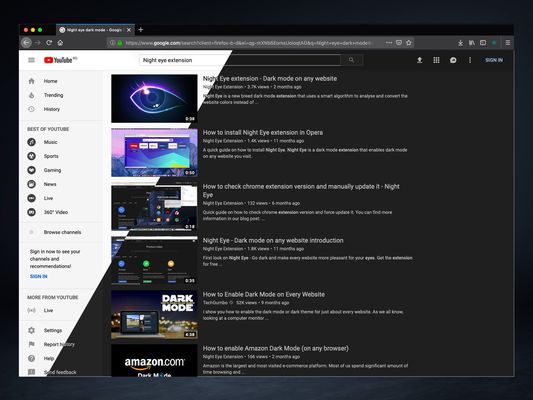Click the search magnifier button

pos(351,60)
